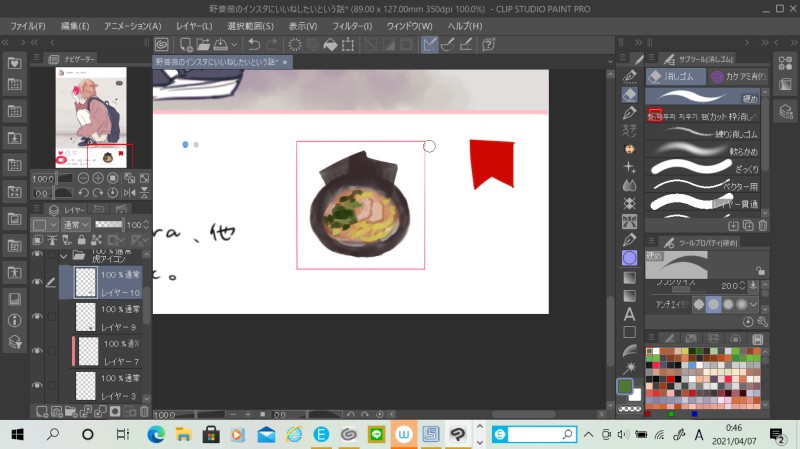The image size is (800, 449).
Task: Open CLIP STUDIO launcher icon in toolbar
Action: (x=162, y=45)
